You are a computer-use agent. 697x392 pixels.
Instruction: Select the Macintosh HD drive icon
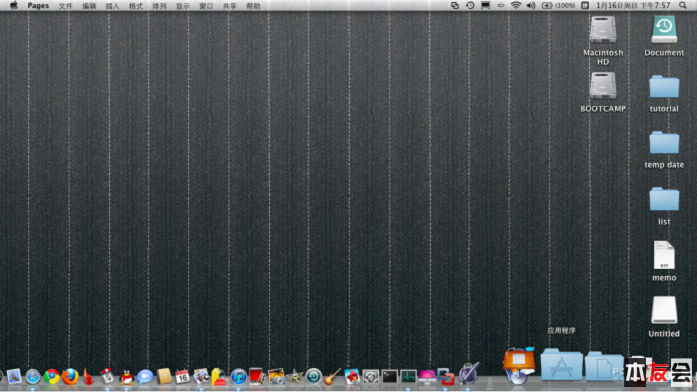point(603,29)
